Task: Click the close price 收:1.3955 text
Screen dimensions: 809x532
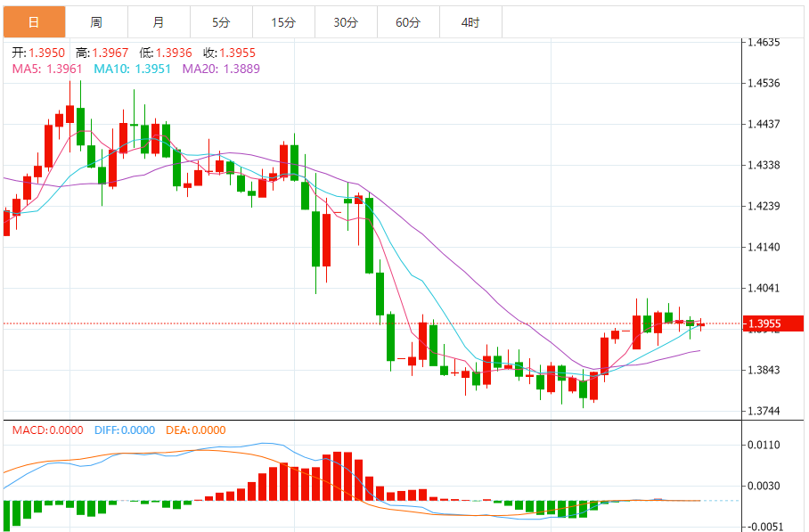Action: 229,53
